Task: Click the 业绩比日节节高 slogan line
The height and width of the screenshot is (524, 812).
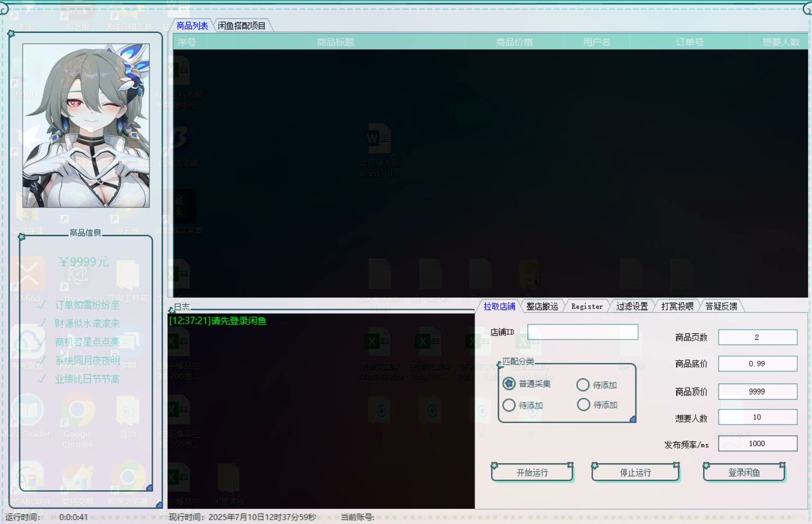Action: click(87, 379)
